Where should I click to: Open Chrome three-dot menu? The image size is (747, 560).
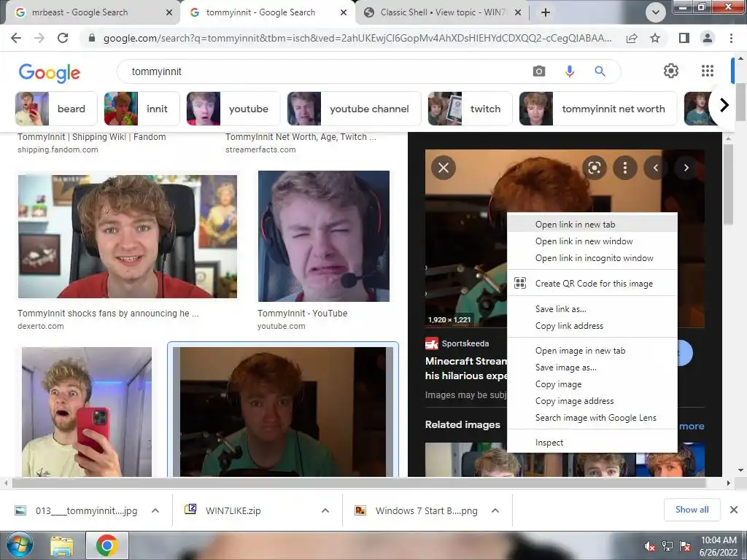731,38
